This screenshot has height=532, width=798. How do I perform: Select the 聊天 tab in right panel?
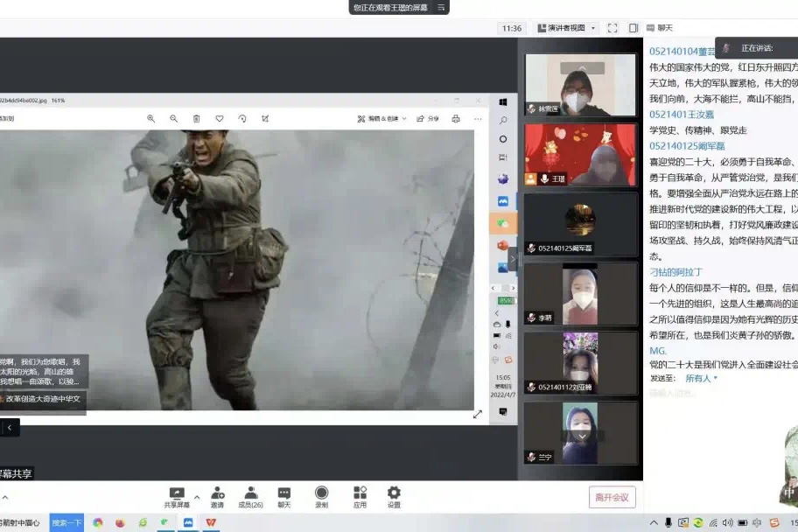(660, 28)
